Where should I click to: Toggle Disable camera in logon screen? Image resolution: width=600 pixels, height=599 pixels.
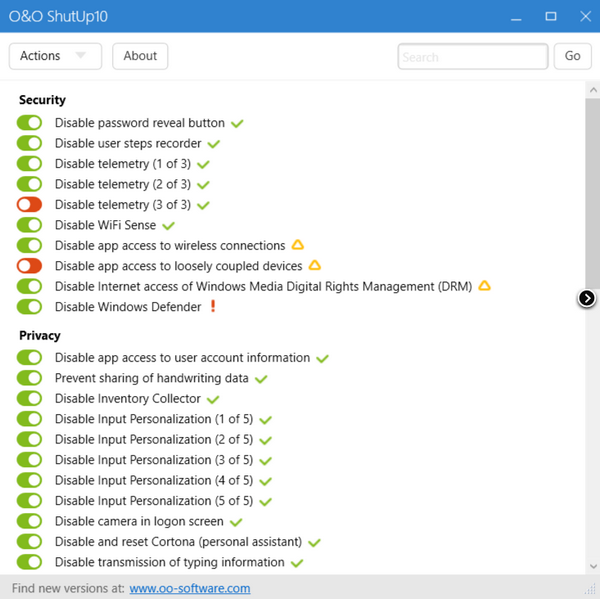coord(30,521)
